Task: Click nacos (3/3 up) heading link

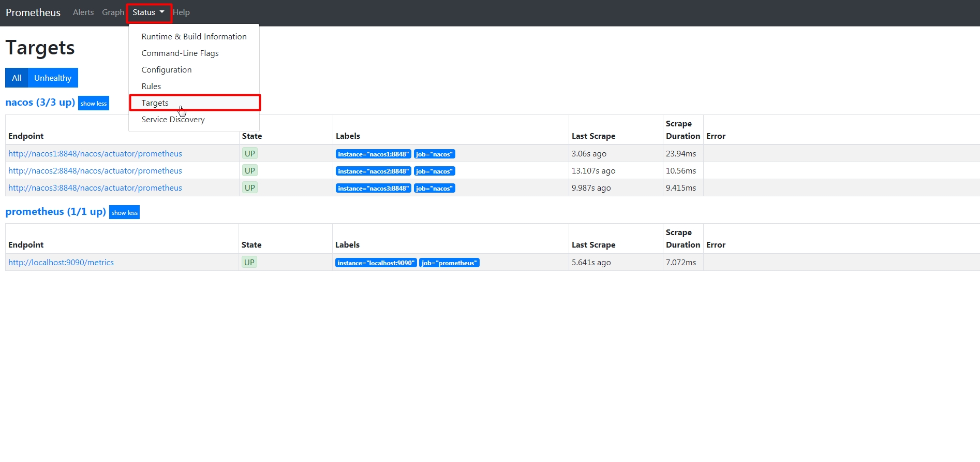Action: 40,103
